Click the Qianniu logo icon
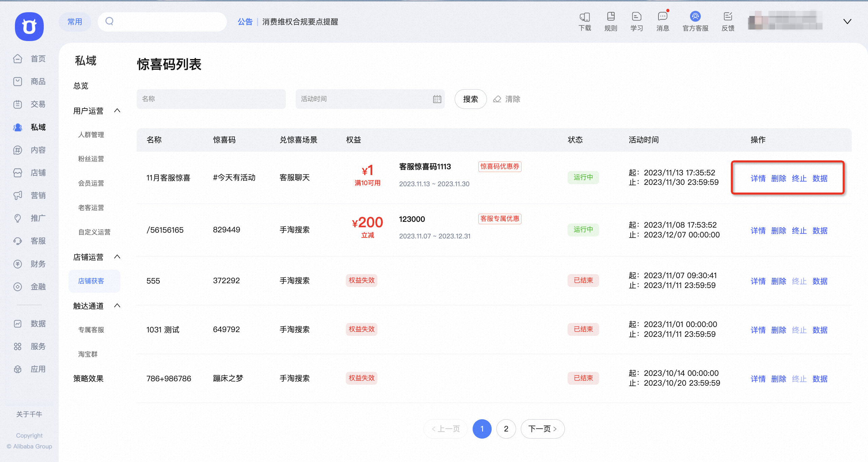 (x=29, y=26)
